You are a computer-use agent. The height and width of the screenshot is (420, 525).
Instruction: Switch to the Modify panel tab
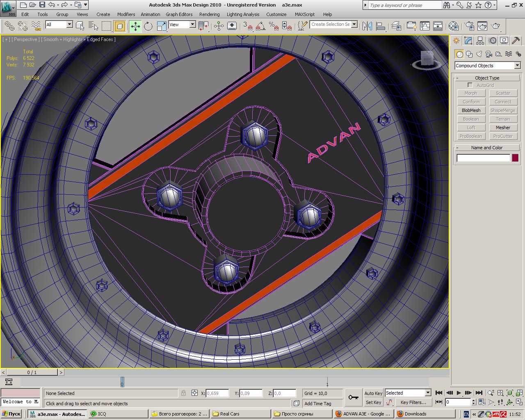pos(468,41)
